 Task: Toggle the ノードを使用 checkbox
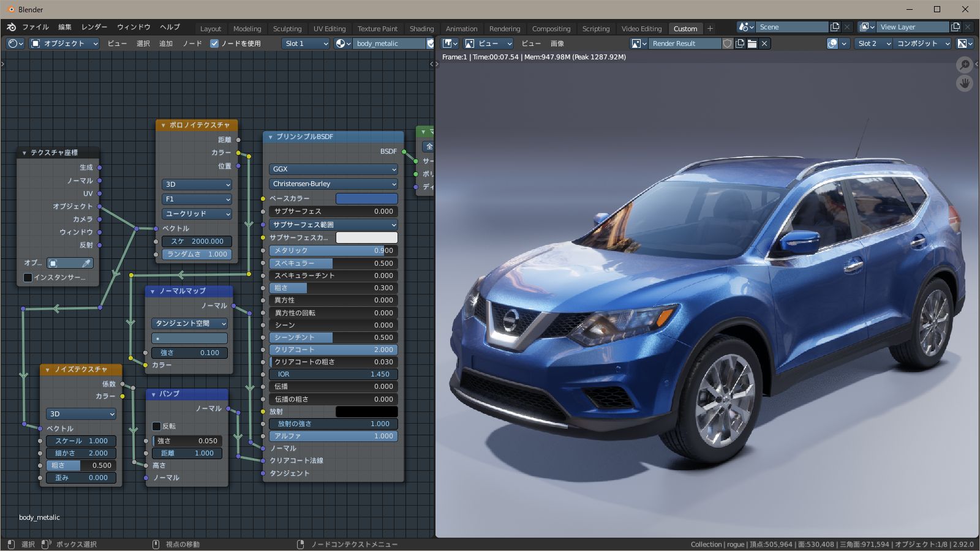coord(214,43)
